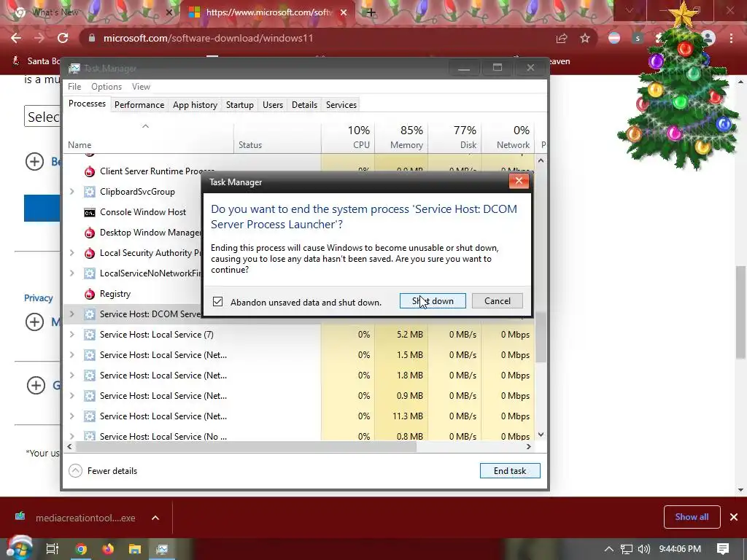
Task: Open a new Chrome tab
Action: 371,12
